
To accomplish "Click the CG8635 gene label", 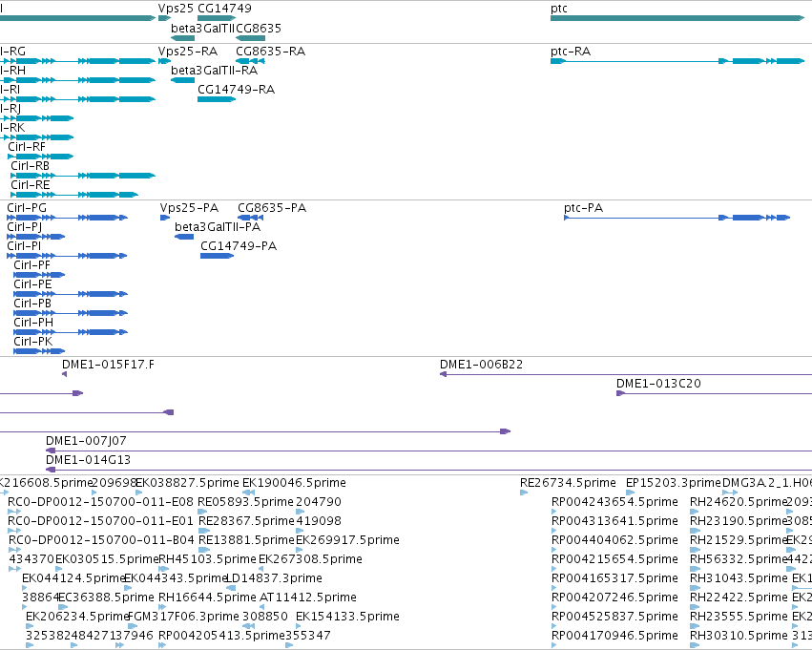I will point(259,28).
